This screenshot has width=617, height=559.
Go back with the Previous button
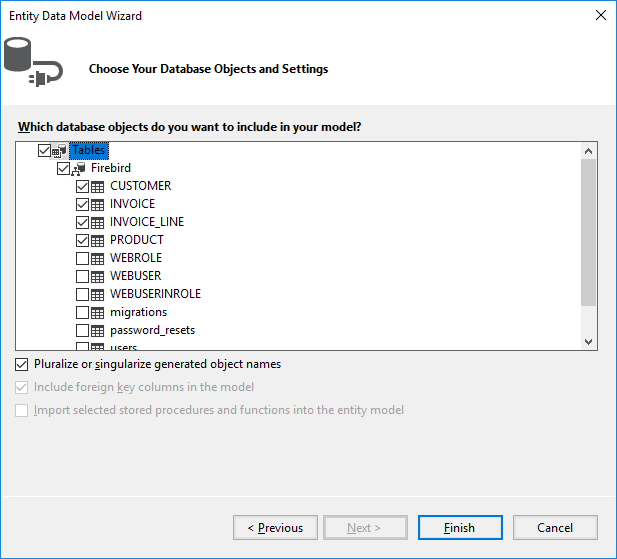pyautogui.click(x=275, y=528)
